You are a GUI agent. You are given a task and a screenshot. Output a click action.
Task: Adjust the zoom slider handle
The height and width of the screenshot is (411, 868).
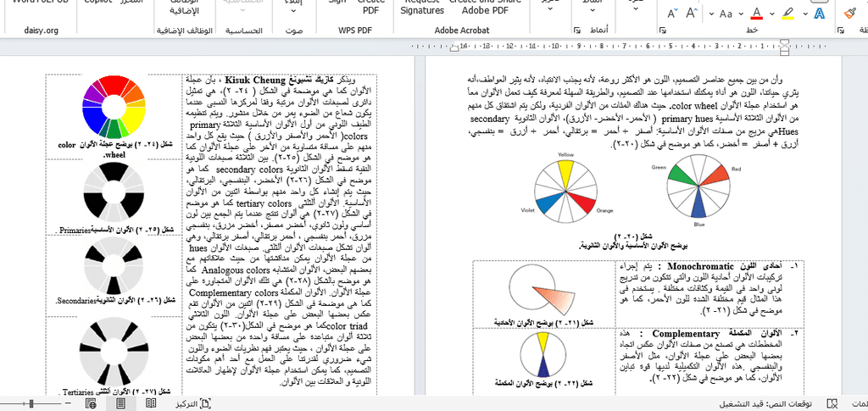32,404
